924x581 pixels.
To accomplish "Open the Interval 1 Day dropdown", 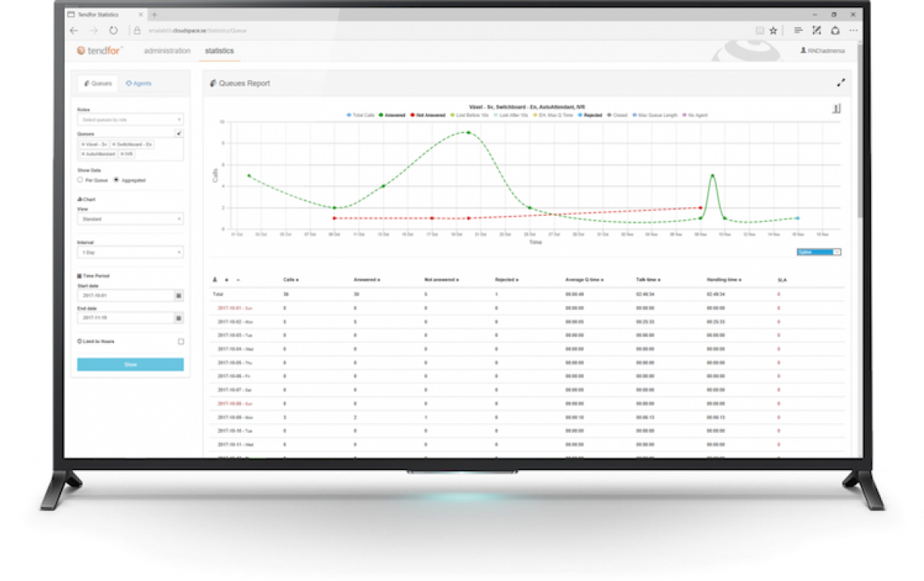I will coord(130,252).
